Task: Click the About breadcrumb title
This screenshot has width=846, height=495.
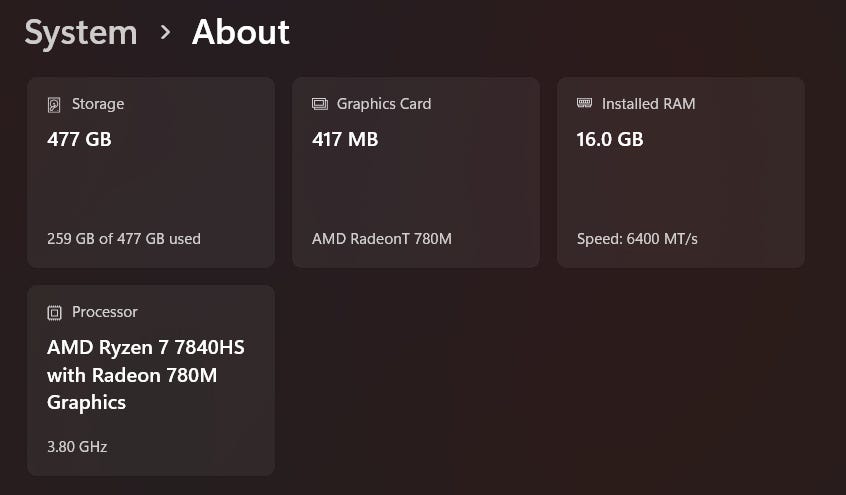Action: (240, 32)
